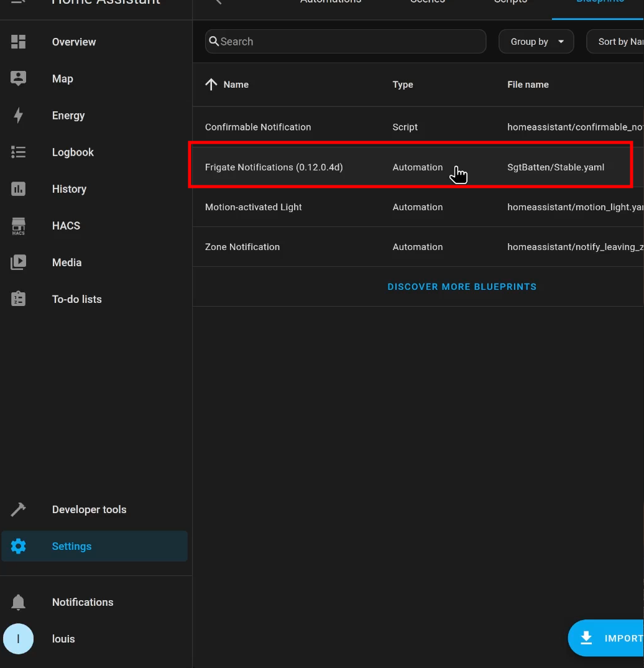Click the Energy lightning bolt icon
644x668 pixels.
[x=18, y=116]
